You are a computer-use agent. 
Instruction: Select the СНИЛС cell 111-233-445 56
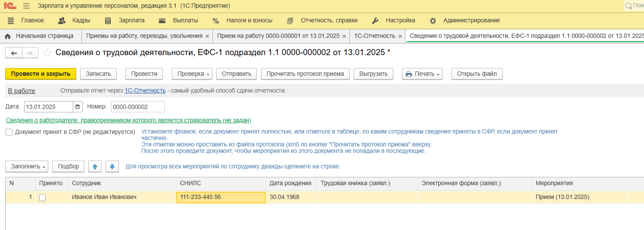pyautogui.click(x=221, y=197)
